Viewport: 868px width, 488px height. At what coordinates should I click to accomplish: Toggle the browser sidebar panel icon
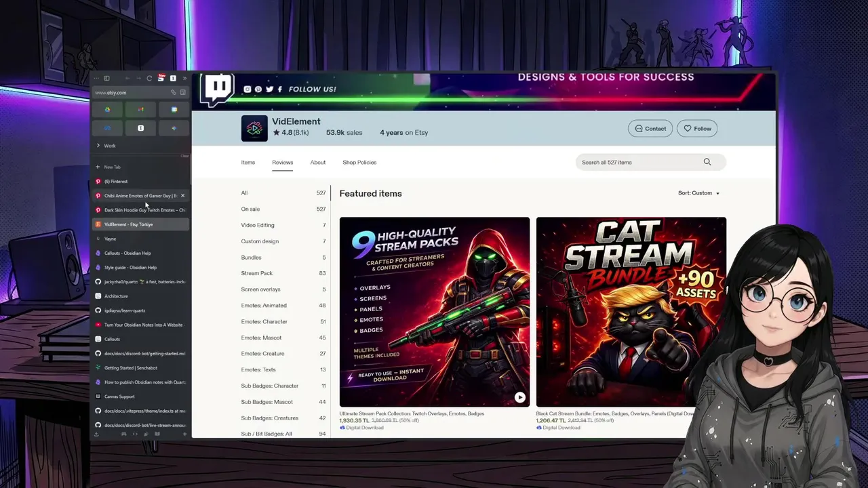(106, 78)
